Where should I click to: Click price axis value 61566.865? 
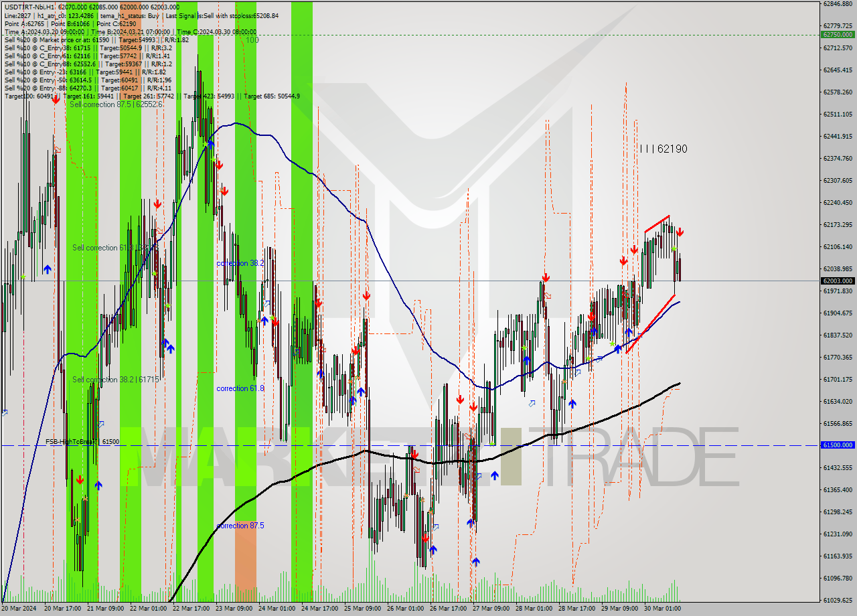(x=838, y=423)
